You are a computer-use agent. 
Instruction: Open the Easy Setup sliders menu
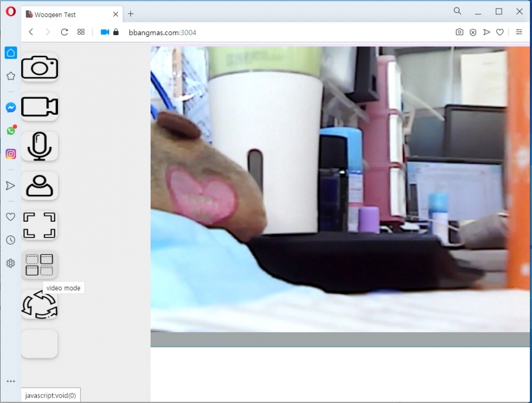click(519, 32)
